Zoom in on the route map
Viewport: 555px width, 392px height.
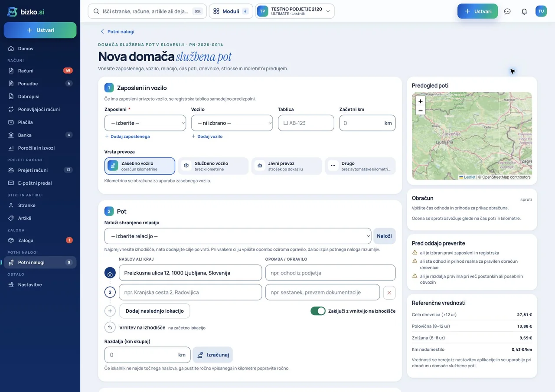[x=420, y=101]
